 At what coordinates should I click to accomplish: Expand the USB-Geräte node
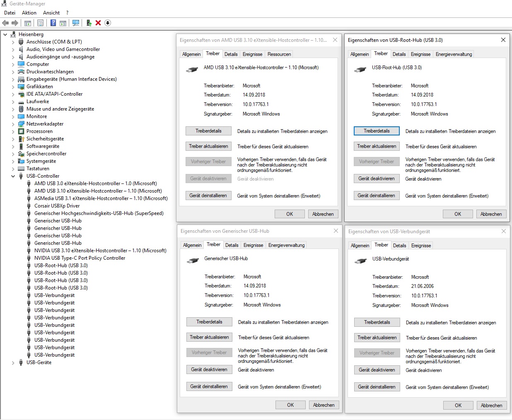click(13, 362)
